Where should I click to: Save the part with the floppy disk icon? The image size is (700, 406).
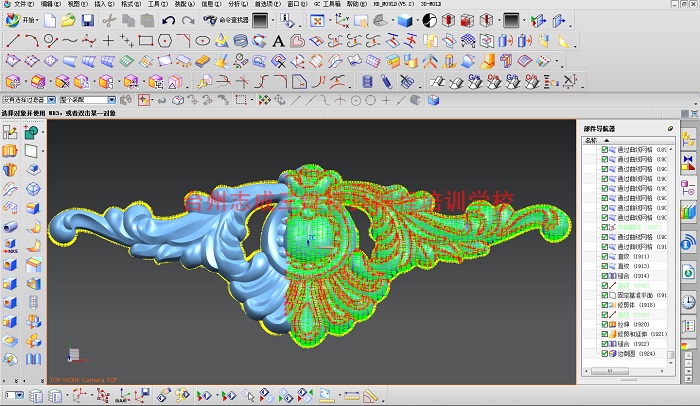tap(88, 21)
